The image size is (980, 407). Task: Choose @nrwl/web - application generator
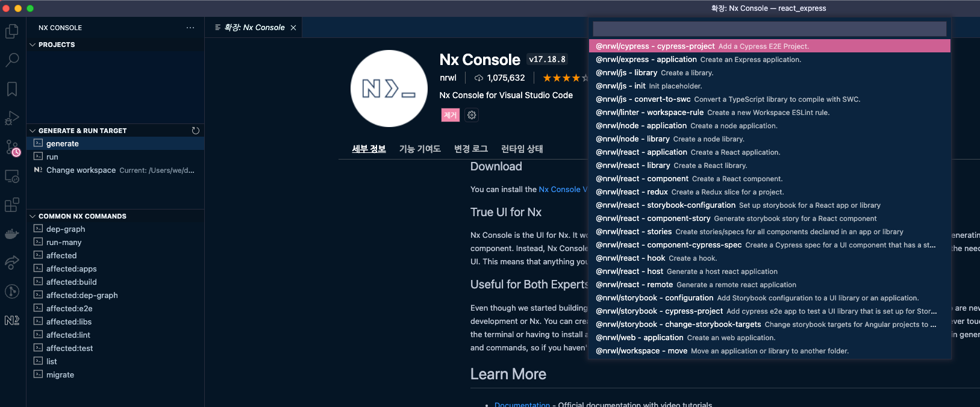point(769,338)
